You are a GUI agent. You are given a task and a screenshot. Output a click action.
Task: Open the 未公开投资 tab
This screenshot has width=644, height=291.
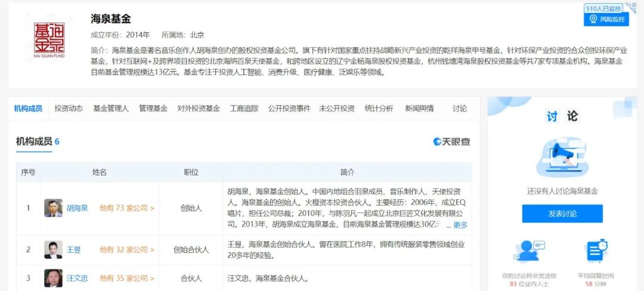click(337, 109)
